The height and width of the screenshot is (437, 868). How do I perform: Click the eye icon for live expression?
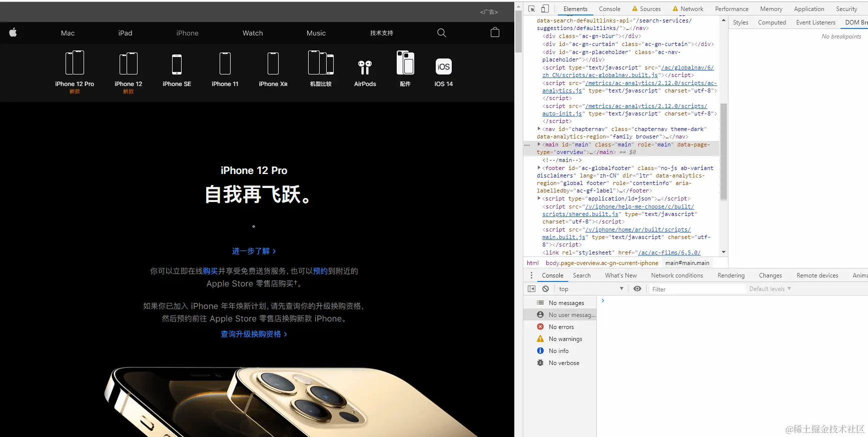637,289
